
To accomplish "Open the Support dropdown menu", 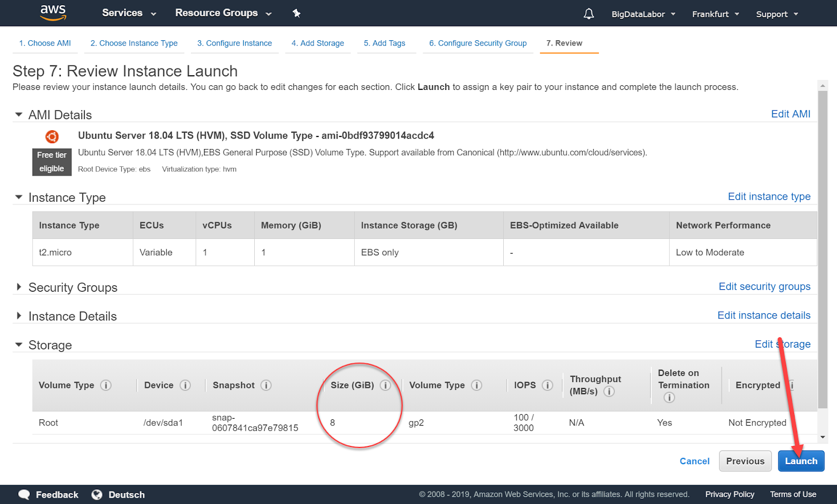I will pos(777,14).
